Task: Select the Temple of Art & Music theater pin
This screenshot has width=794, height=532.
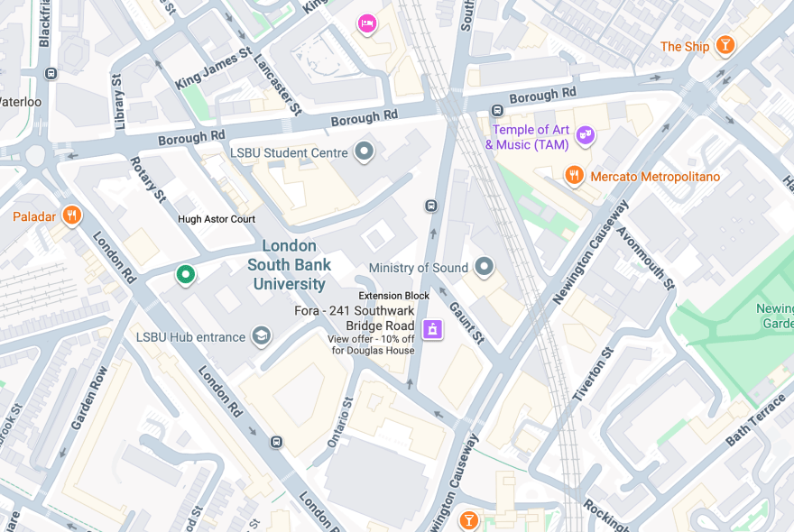Action: click(586, 135)
